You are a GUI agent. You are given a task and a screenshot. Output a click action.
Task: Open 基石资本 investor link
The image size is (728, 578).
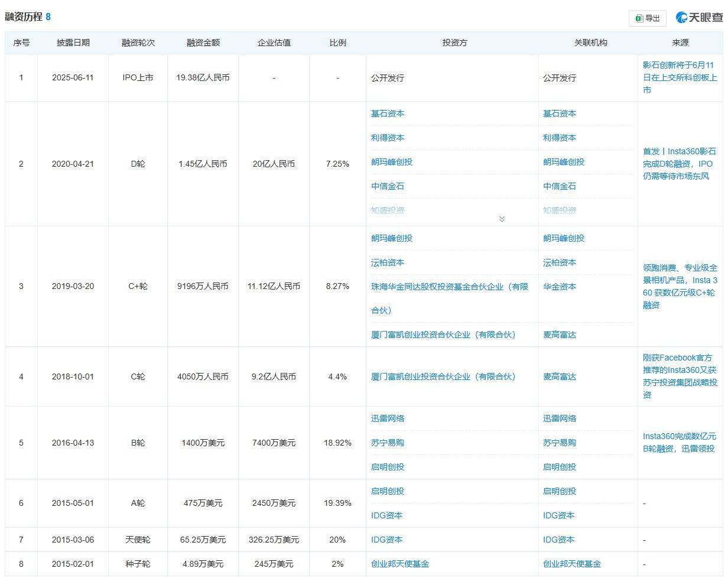(x=388, y=113)
